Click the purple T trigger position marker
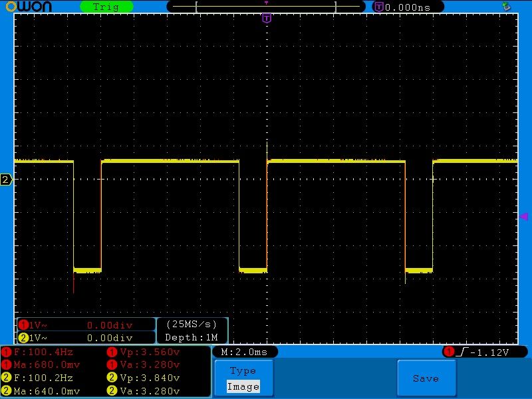The height and width of the screenshot is (399, 532). [267, 19]
